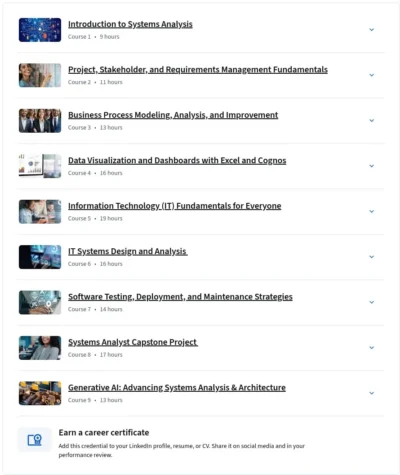Expand the Project, Stakeholder, and Requirements Management chevron
Image resolution: width=400 pixels, height=475 pixels.
(372, 75)
